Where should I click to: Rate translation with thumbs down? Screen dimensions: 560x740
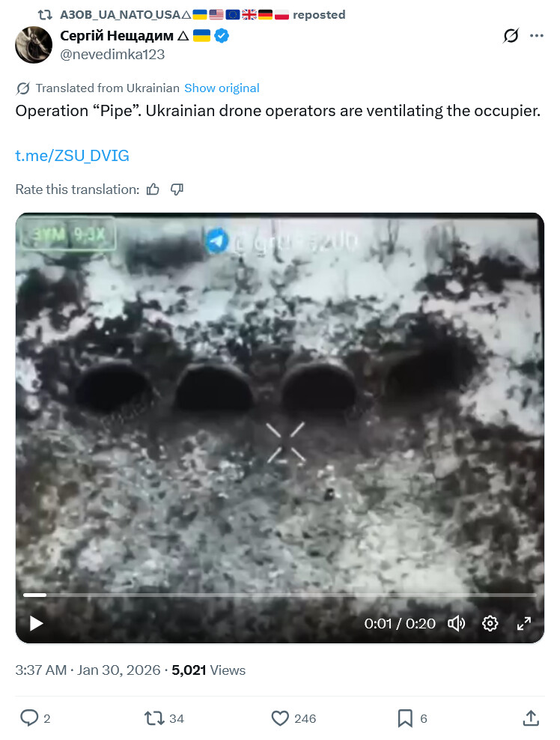pos(177,189)
